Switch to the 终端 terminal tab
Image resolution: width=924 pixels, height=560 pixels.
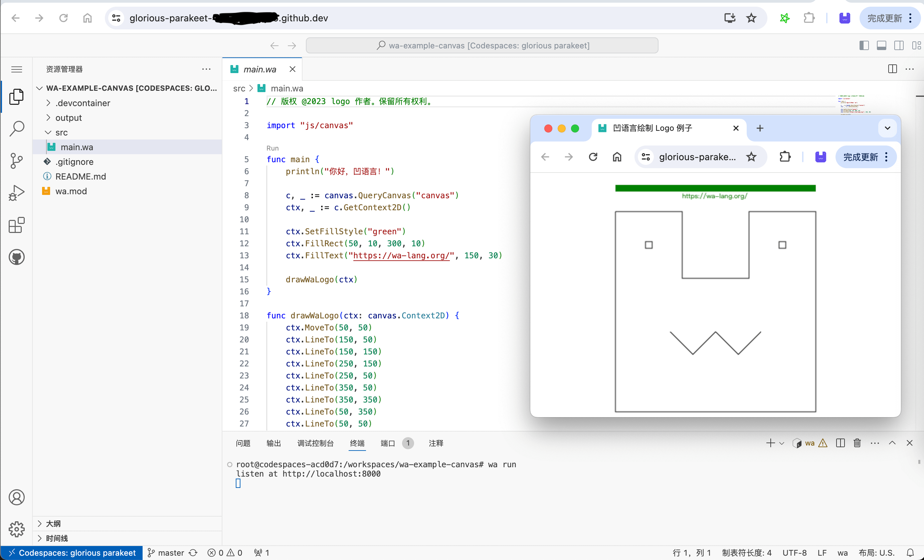tap(357, 443)
